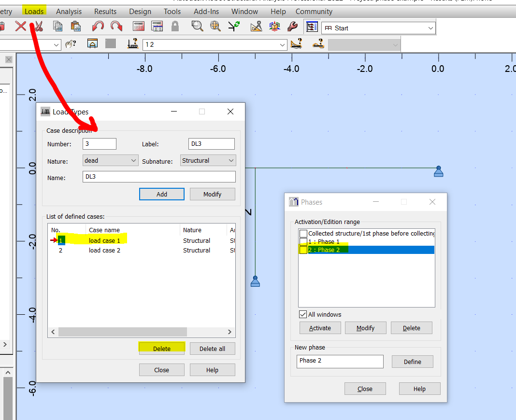
Task: Select the Pan/move view icon
Action: point(215,27)
